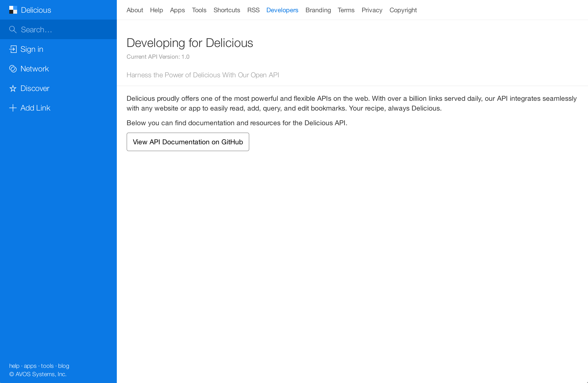This screenshot has width=588, height=383.
Task: Click the 'Below you can find documentation' sentence
Action: (x=237, y=123)
